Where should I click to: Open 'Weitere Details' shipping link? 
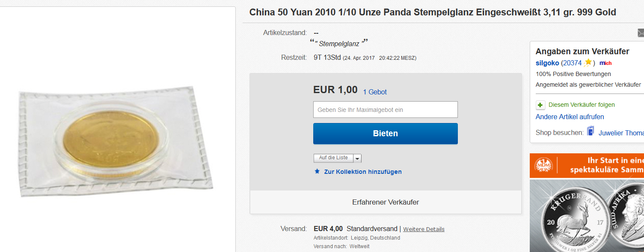(424, 229)
